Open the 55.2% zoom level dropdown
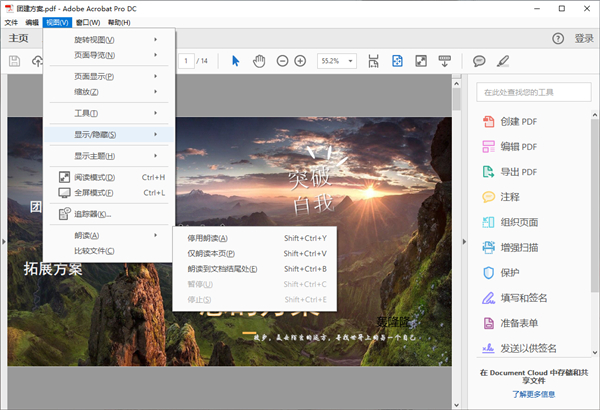This screenshot has height=410, width=600. coord(335,61)
